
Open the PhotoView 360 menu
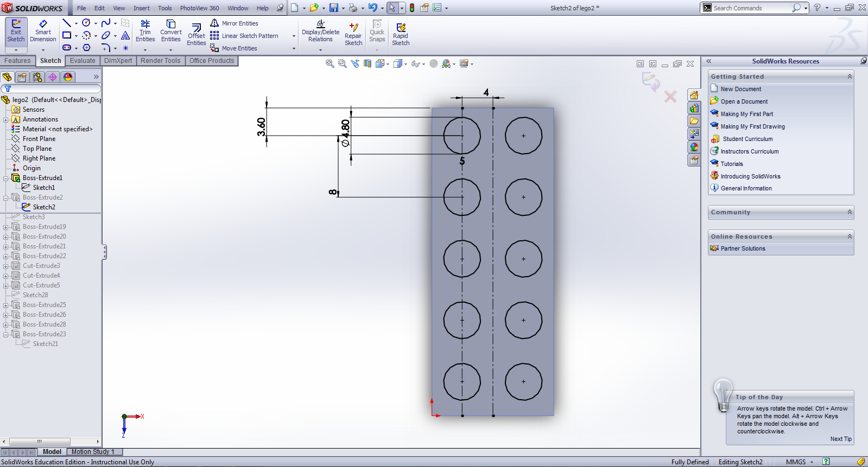point(199,8)
